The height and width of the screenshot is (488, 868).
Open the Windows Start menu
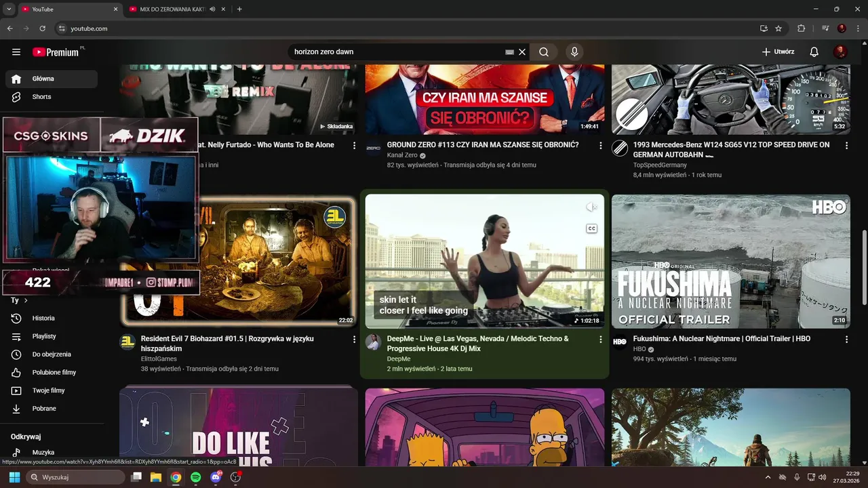click(14, 477)
